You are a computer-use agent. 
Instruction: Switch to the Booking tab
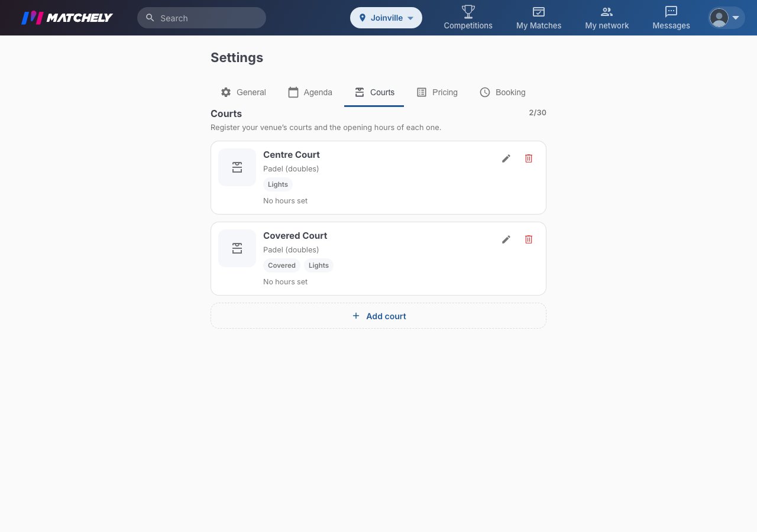click(502, 92)
